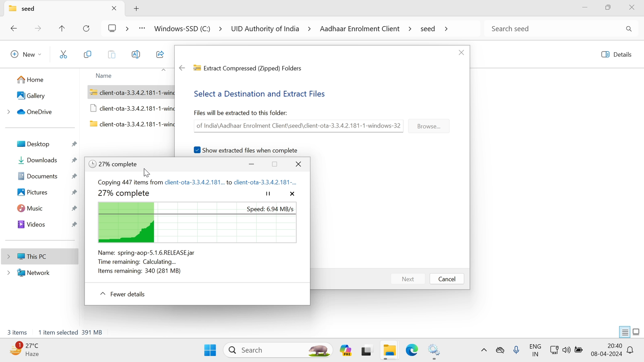Add a new Explorer tab
Screen dimensions: 644x362
pyautogui.click(x=136, y=8)
